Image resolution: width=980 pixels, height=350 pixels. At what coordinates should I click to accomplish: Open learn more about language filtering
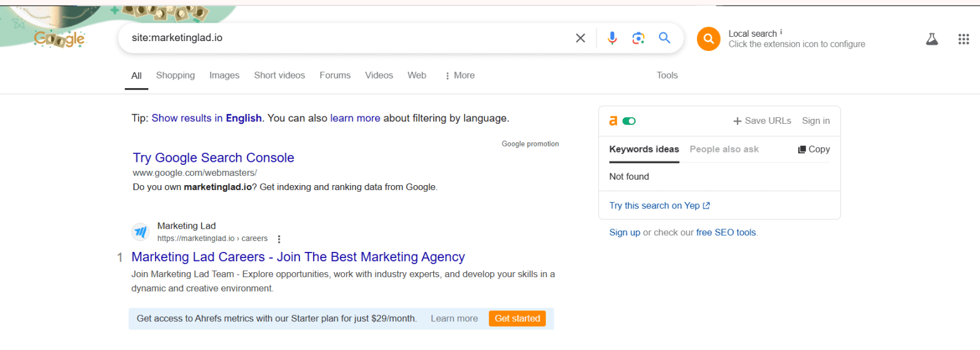tap(355, 118)
